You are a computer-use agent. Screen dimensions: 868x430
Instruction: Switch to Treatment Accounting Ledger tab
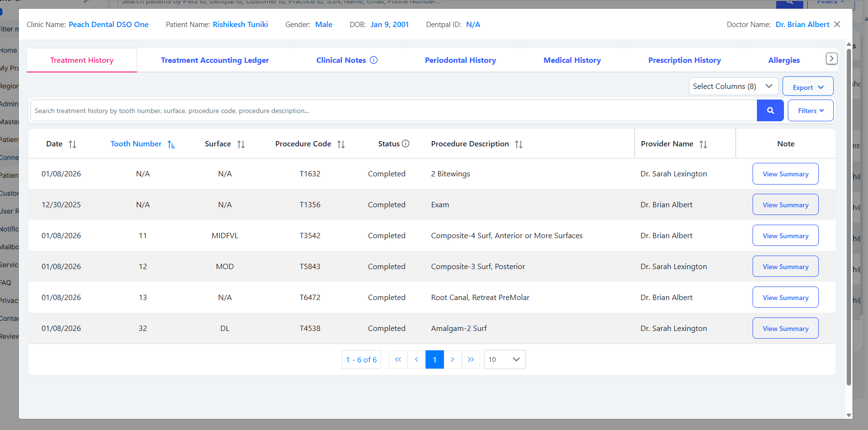tap(214, 60)
